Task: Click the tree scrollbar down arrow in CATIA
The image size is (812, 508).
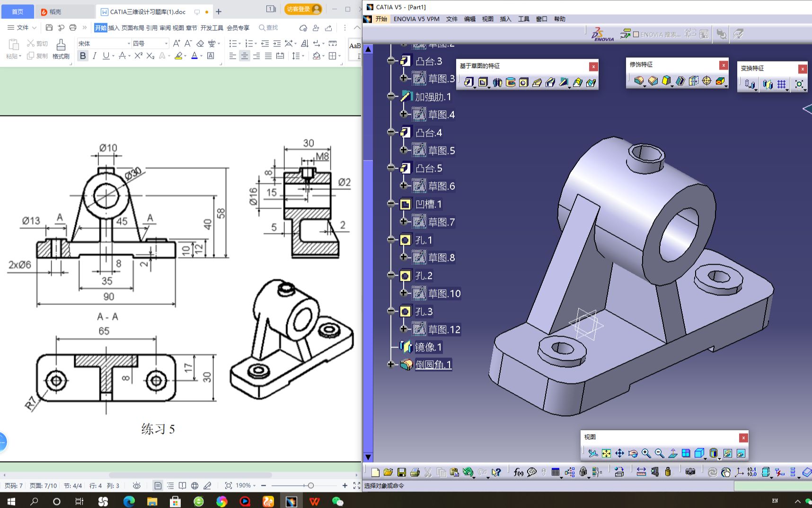Action: coord(368,457)
